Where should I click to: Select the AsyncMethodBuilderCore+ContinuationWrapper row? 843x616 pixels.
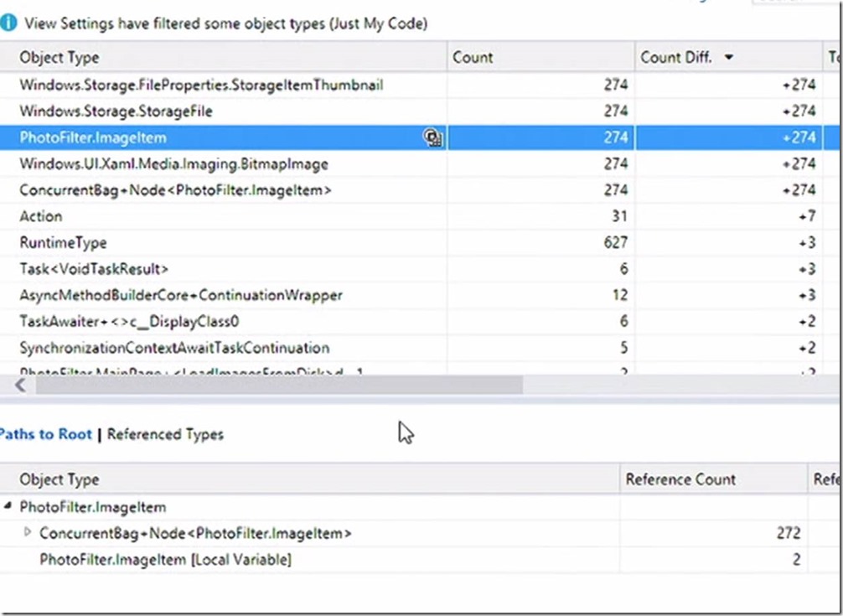click(x=419, y=296)
